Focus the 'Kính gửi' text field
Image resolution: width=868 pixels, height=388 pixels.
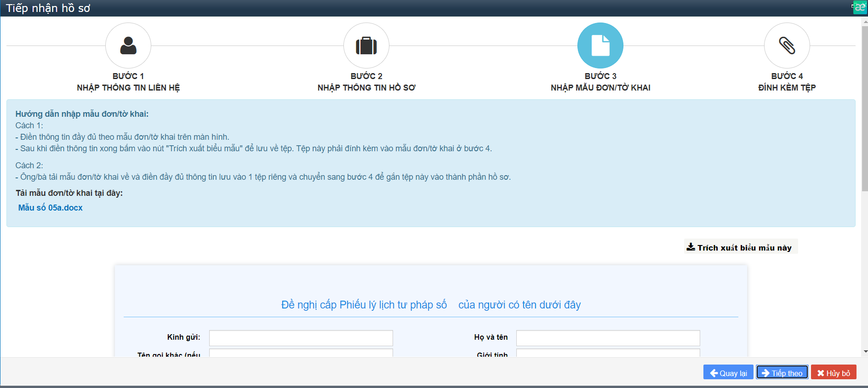(301, 338)
